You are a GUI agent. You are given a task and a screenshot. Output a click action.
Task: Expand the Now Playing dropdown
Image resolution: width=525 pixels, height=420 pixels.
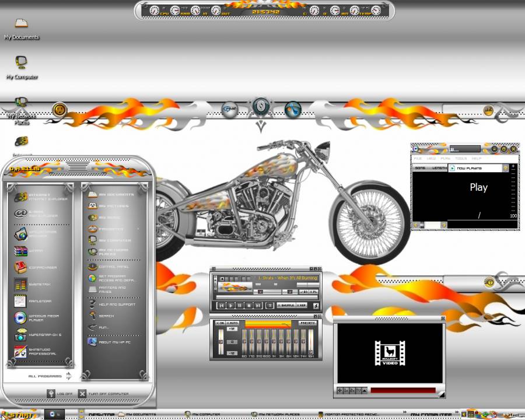pyautogui.click(x=505, y=168)
